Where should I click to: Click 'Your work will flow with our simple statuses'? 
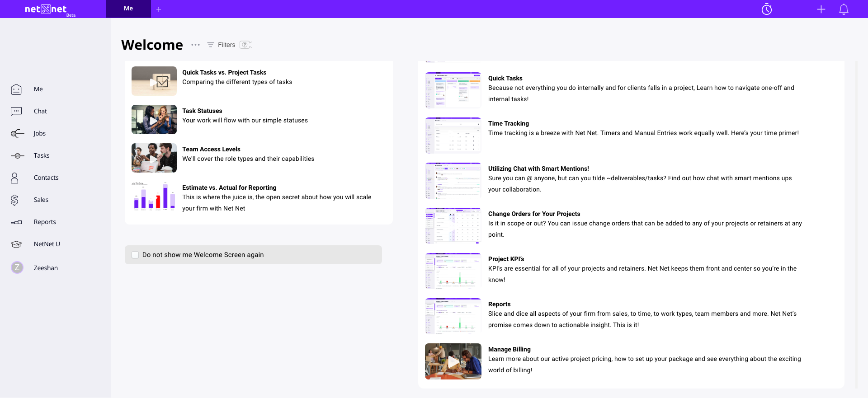point(245,121)
